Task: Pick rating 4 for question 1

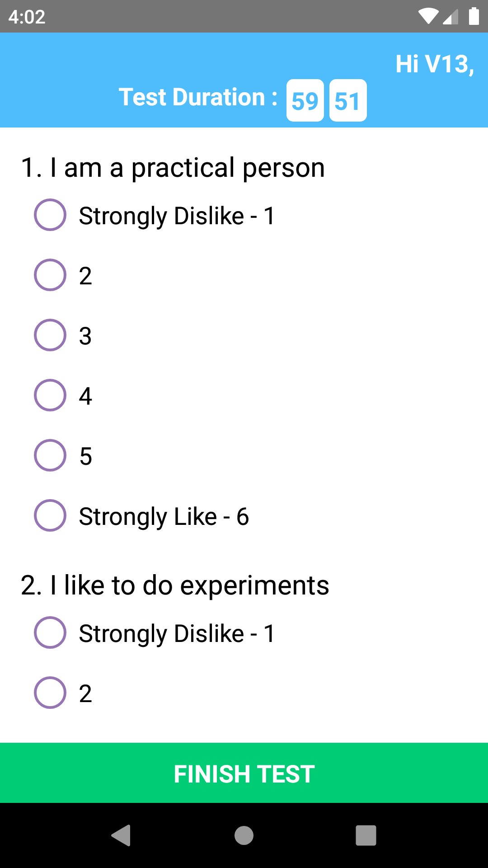Action: click(x=50, y=396)
